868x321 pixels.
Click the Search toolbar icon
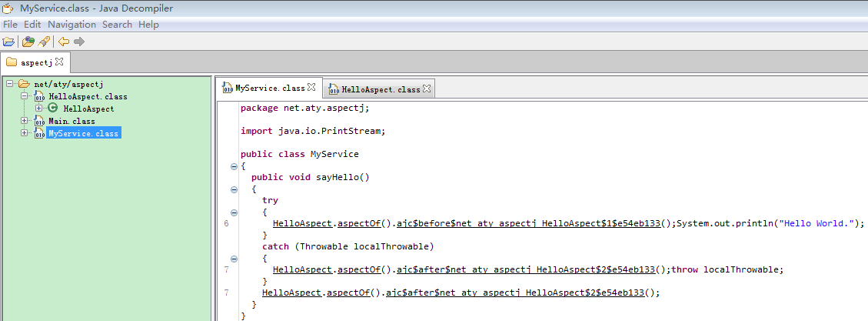[x=45, y=42]
